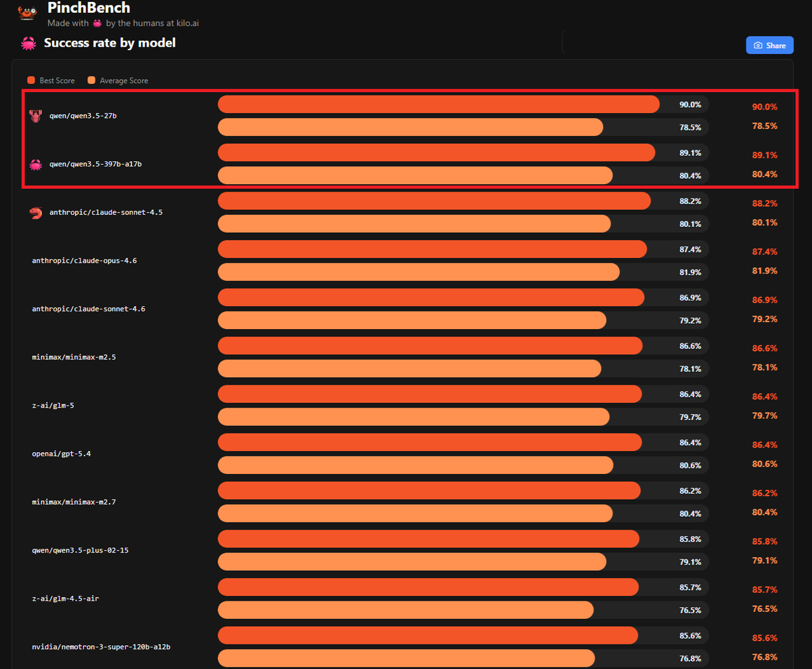
Task: Toggle the Average Score legend swatch
Action: click(x=91, y=81)
